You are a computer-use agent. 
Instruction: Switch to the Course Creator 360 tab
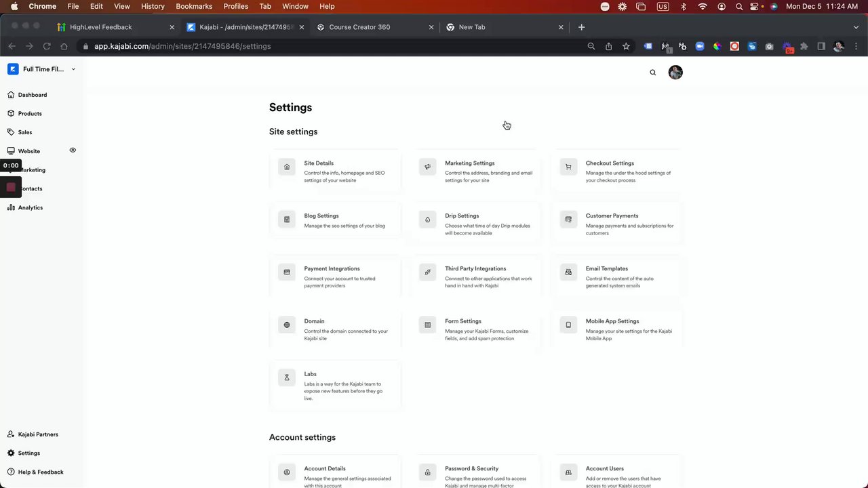pyautogui.click(x=359, y=27)
